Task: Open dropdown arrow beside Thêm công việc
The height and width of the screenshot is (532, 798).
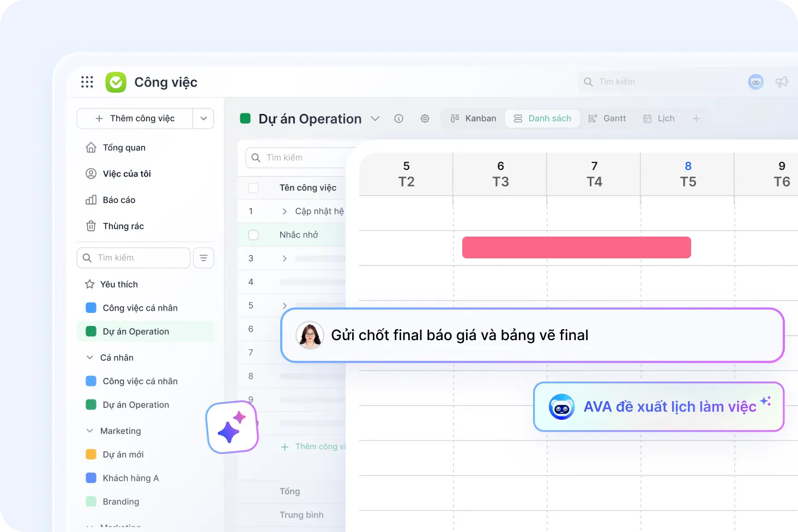Action: 203,118
